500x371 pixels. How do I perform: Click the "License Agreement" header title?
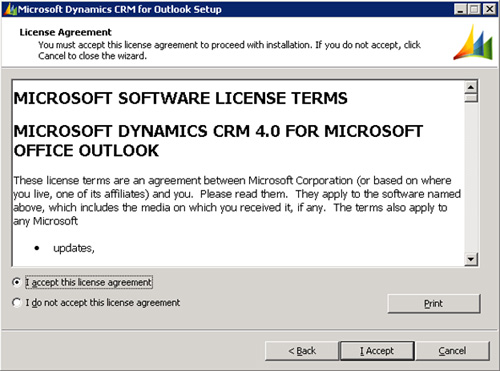click(x=65, y=32)
